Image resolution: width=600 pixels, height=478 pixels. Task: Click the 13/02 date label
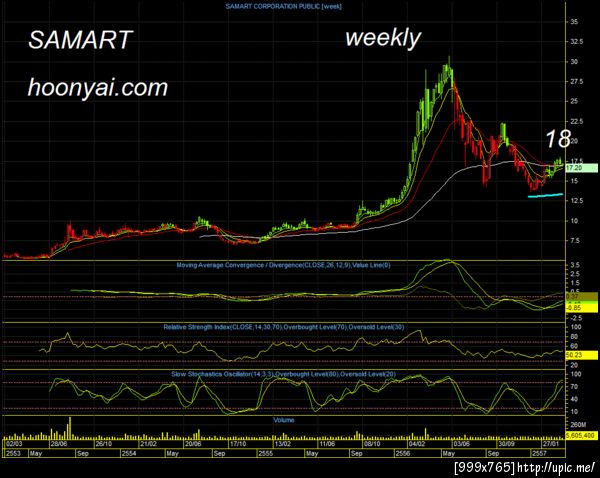[283, 444]
